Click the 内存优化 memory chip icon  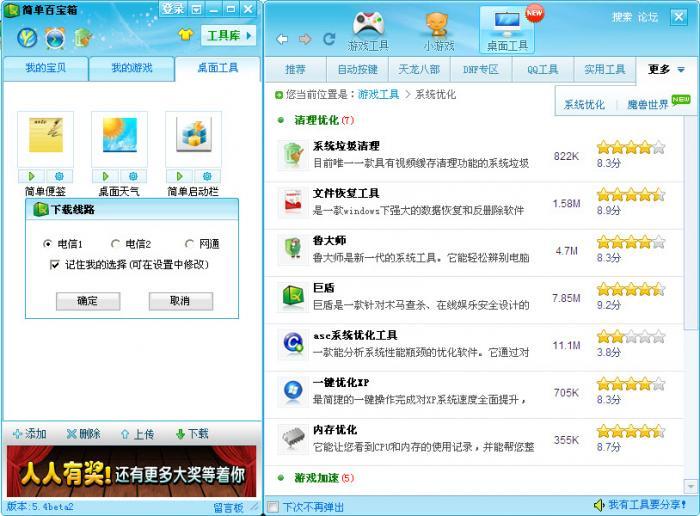coord(292,439)
